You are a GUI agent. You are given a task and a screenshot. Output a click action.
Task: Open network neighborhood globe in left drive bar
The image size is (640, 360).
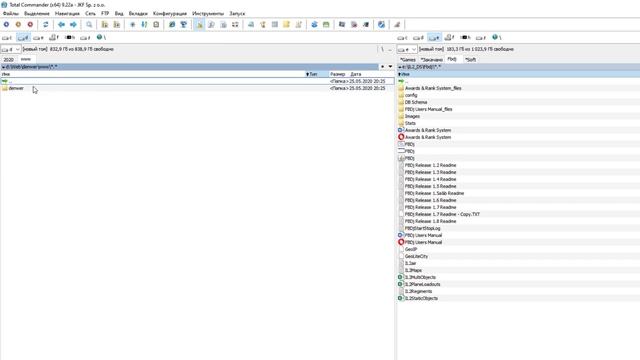coord(101,38)
